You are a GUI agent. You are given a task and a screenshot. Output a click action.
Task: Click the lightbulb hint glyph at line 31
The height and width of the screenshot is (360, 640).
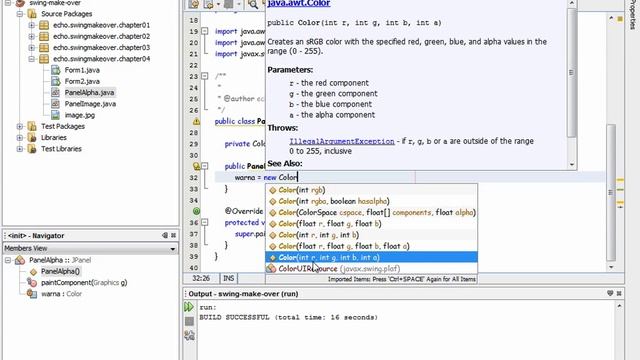(196, 166)
